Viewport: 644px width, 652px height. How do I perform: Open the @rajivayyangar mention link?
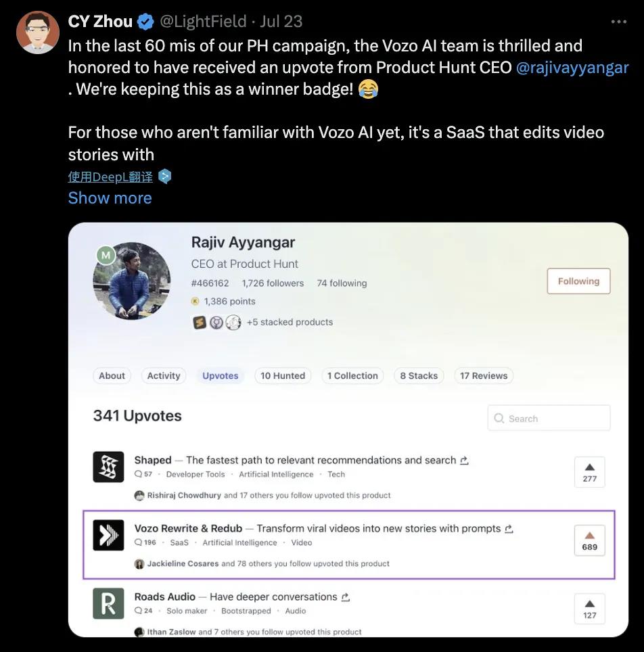pos(572,68)
